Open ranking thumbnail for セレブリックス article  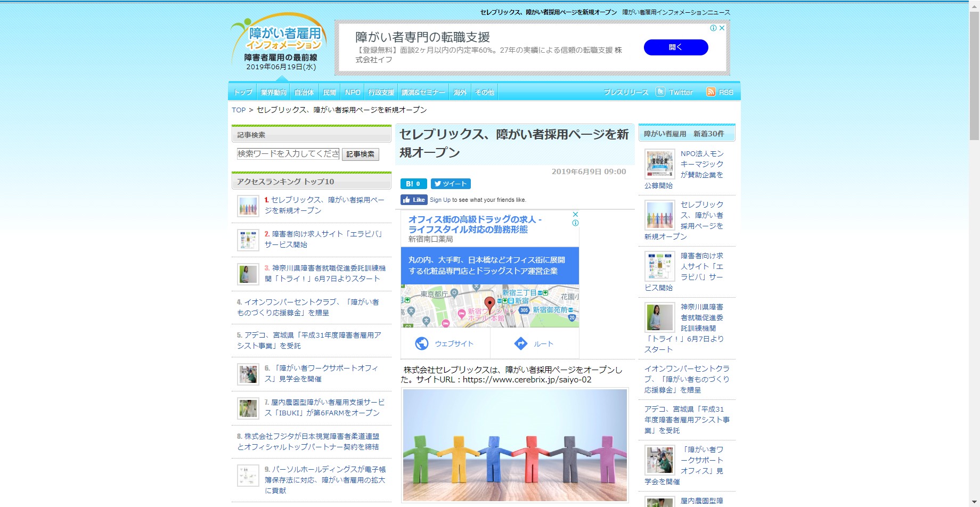[x=248, y=206]
